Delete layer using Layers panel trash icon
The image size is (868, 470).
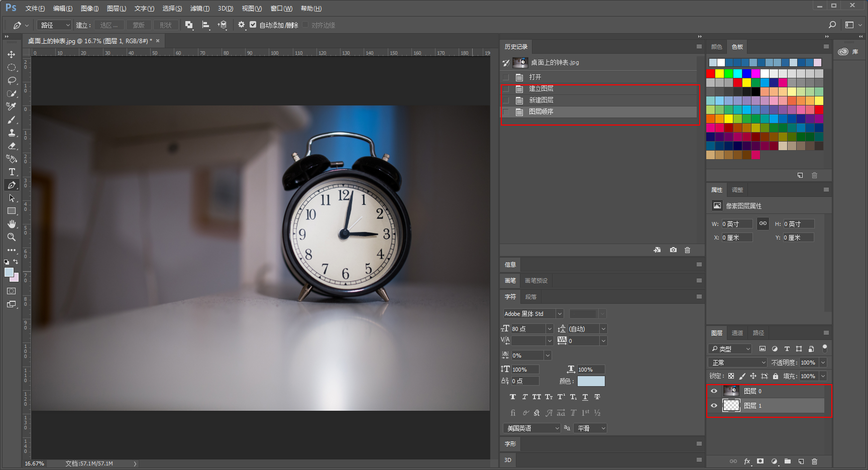pos(815,461)
